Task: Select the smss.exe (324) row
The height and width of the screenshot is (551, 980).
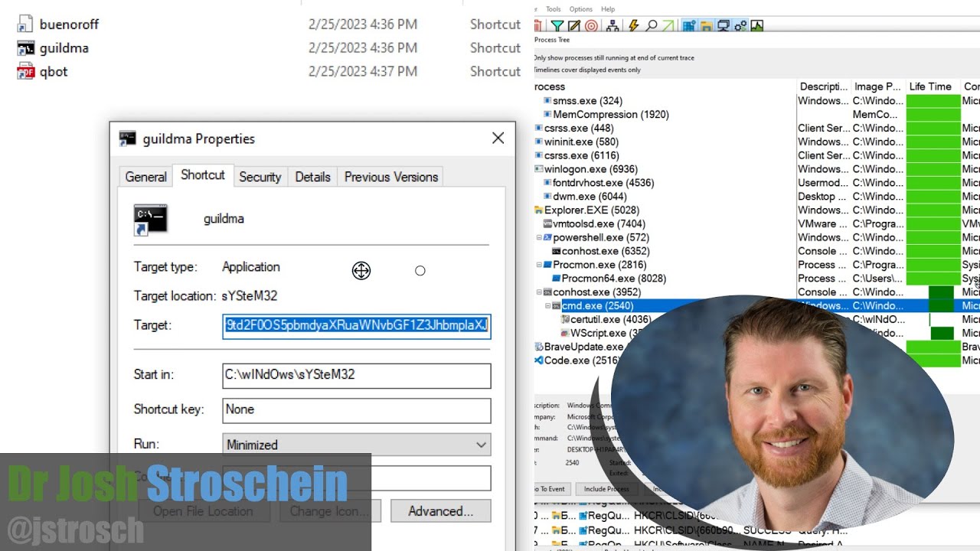Action: [587, 100]
